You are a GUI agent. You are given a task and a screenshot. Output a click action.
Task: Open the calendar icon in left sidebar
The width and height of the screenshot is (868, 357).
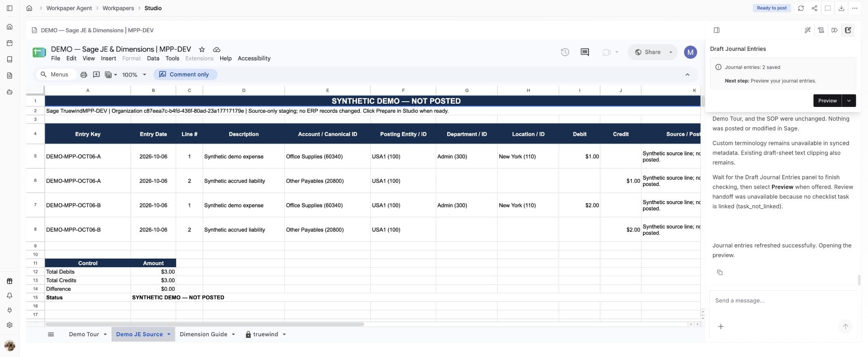click(x=10, y=43)
